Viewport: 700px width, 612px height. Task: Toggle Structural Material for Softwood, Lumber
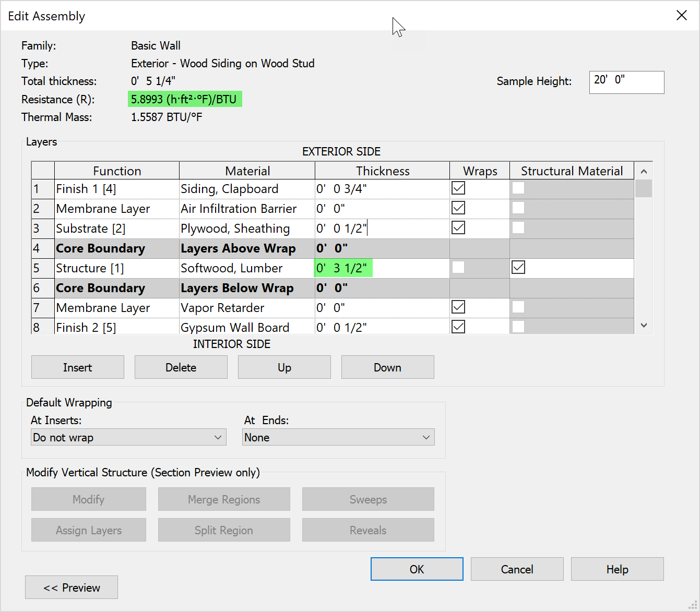518,267
